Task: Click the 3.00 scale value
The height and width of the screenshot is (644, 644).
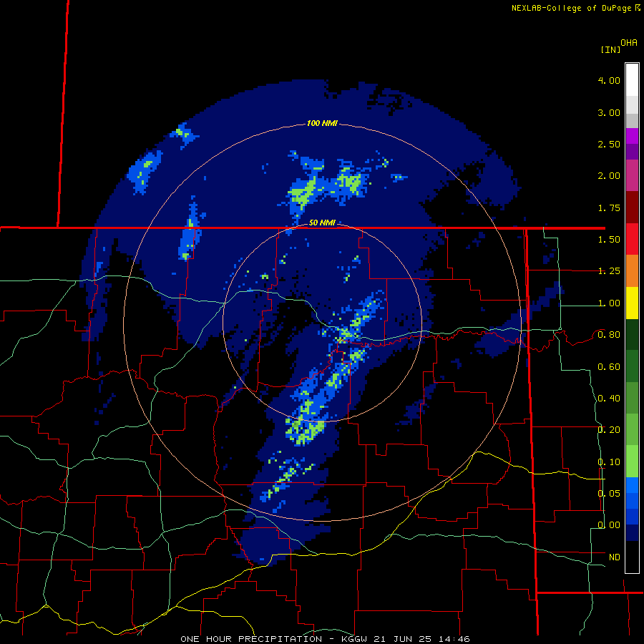Action: tap(609, 112)
